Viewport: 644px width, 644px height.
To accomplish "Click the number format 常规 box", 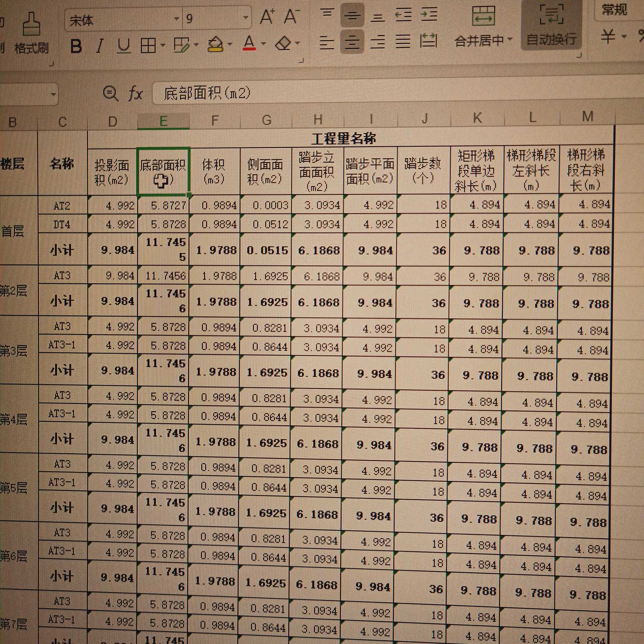I will [x=619, y=10].
